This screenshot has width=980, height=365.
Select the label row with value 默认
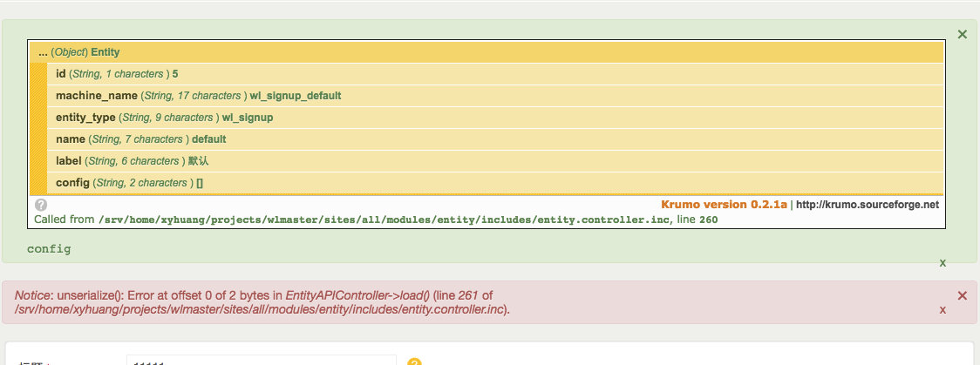(495, 161)
